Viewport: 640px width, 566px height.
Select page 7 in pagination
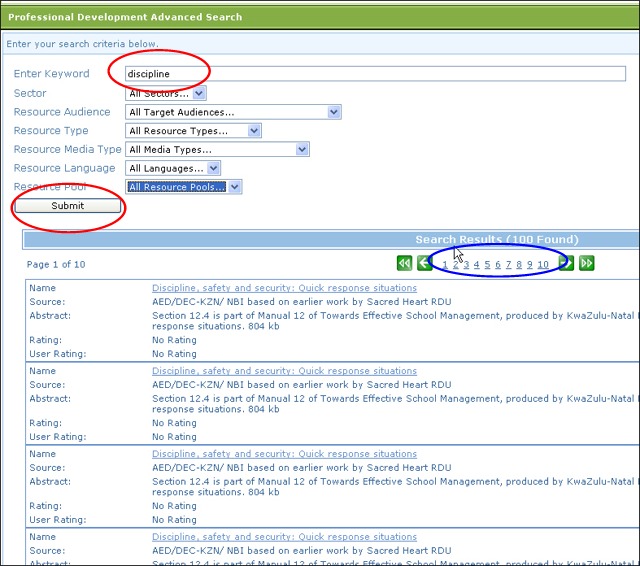(x=508, y=265)
